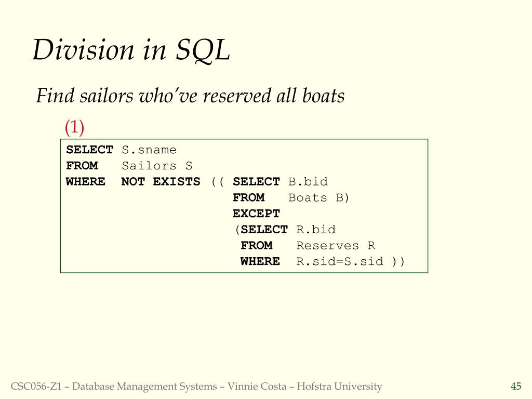Click the 'Reserves R' table reference

click(x=336, y=245)
